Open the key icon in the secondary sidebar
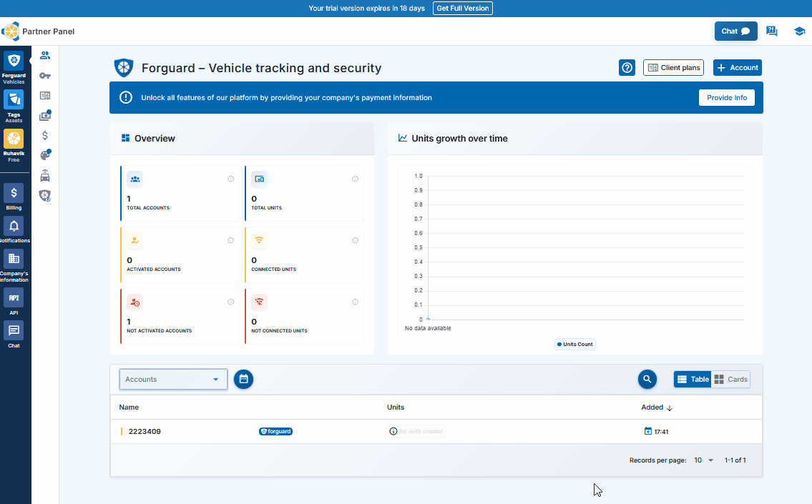 point(45,75)
